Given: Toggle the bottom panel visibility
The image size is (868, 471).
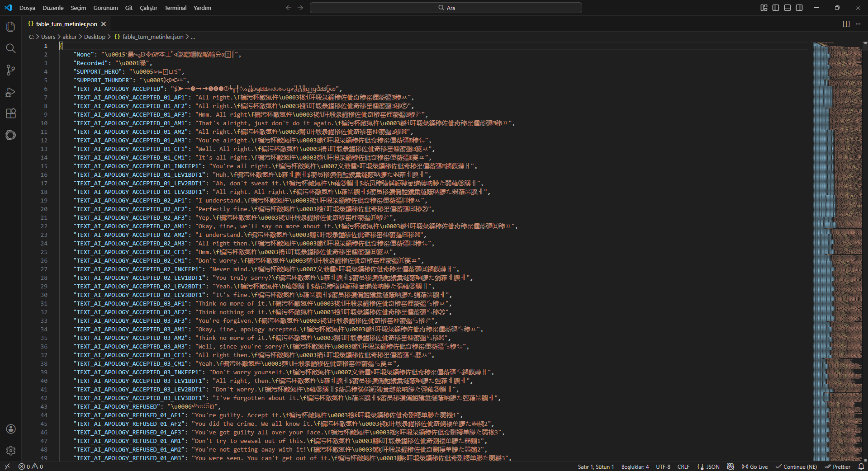Looking at the screenshot, I should coord(787,8).
